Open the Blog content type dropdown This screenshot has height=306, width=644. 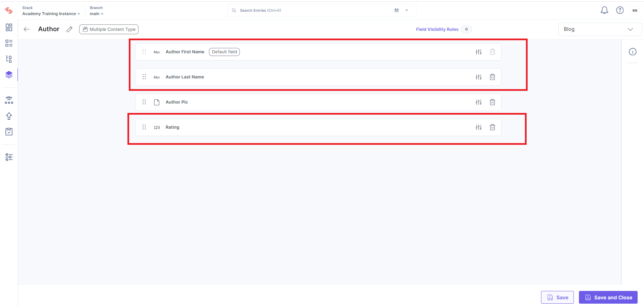pyautogui.click(x=600, y=29)
